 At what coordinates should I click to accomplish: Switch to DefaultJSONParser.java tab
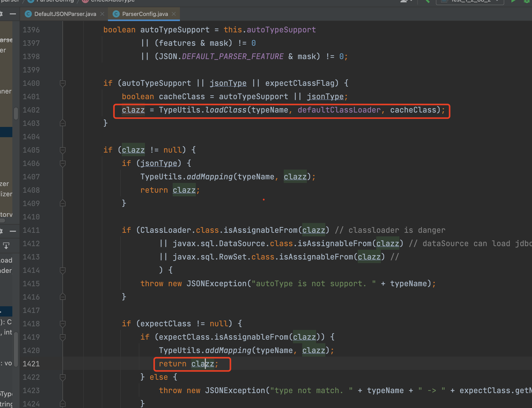(65, 14)
